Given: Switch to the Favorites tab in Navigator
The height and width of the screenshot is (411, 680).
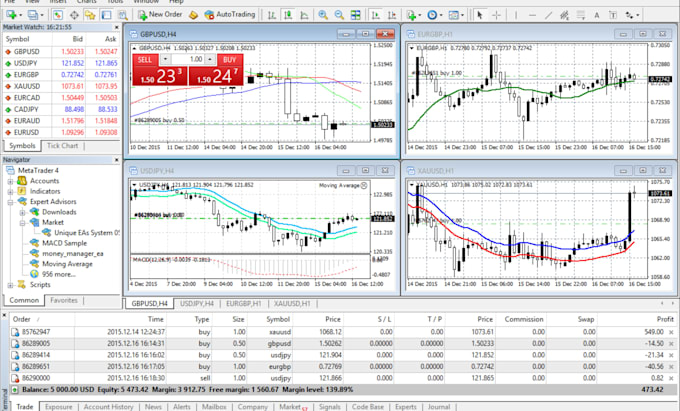Looking at the screenshot, I should coord(64,300).
